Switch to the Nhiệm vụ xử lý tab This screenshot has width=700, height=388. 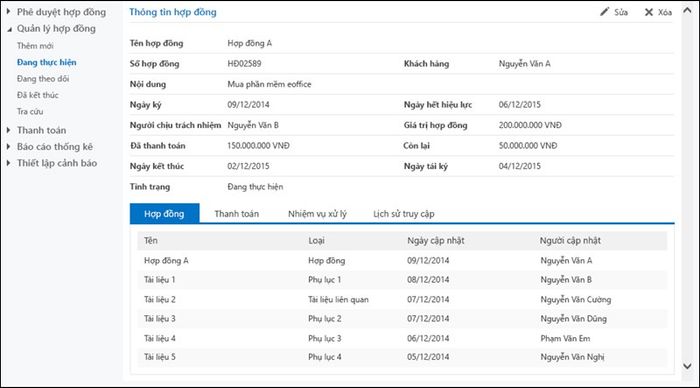pyautogui.click(x=317, y=214)
